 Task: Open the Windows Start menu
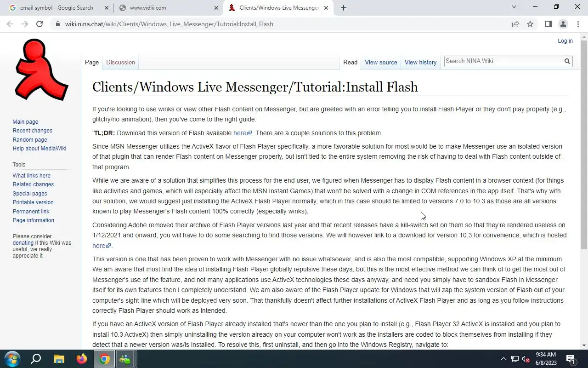pyautogui.click(x=12, y=359)
